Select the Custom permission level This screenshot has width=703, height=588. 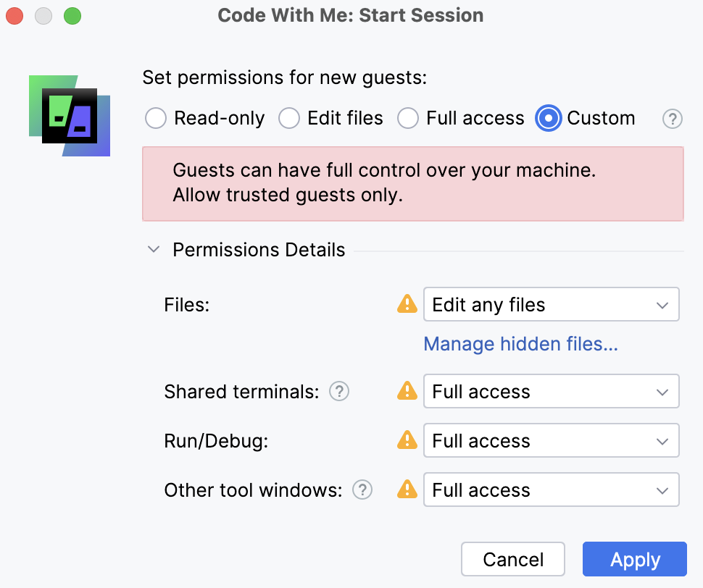pyautogui.click(x=549, y=118)
